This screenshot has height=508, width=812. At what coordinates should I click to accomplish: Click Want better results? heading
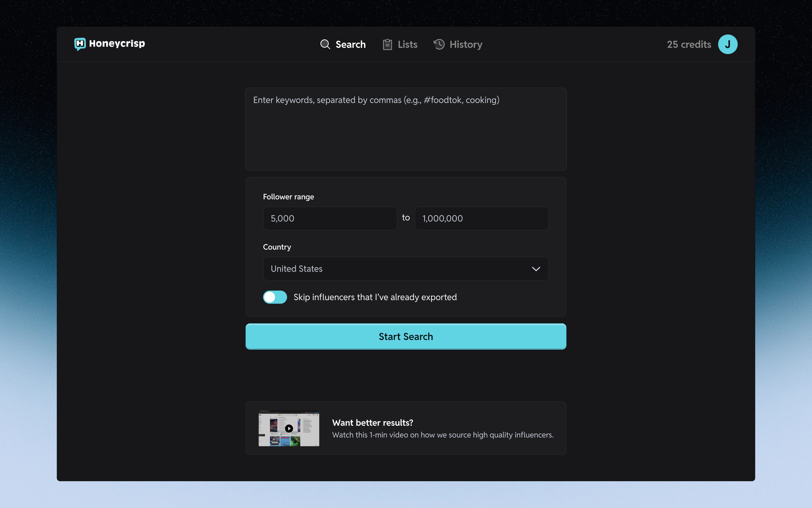372,422
